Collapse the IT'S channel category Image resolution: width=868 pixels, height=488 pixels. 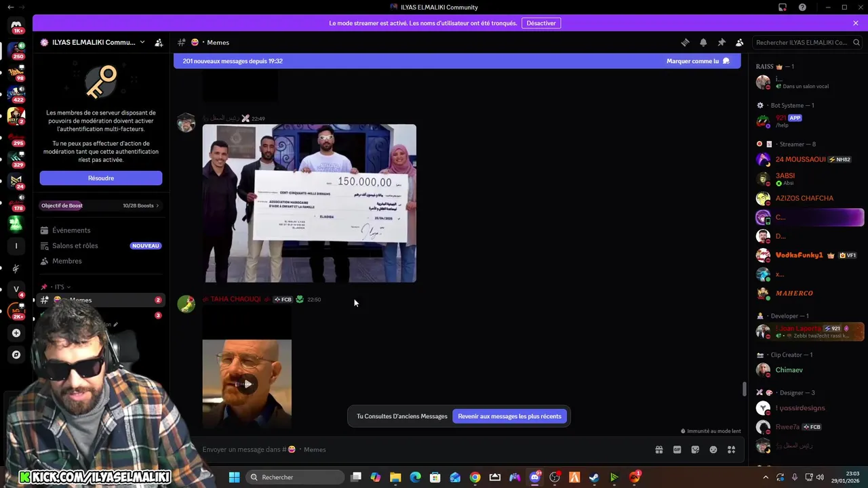pyautogui.click(x=59, y=287)
